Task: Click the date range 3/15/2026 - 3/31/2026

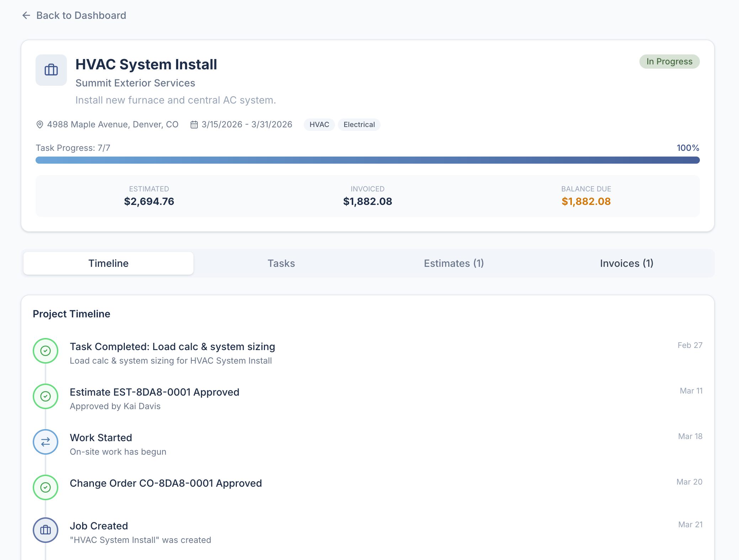Action: tap(247, 125)
